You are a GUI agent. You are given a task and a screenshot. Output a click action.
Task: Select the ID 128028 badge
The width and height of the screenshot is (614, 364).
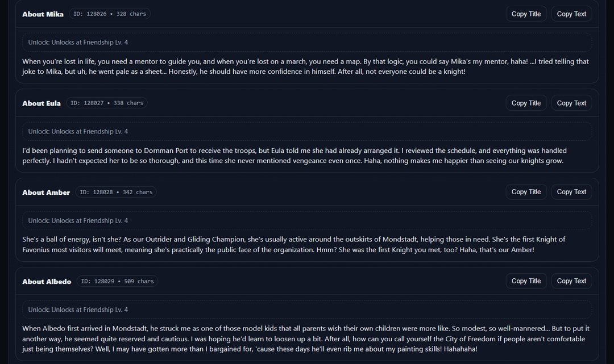point(116,193)
